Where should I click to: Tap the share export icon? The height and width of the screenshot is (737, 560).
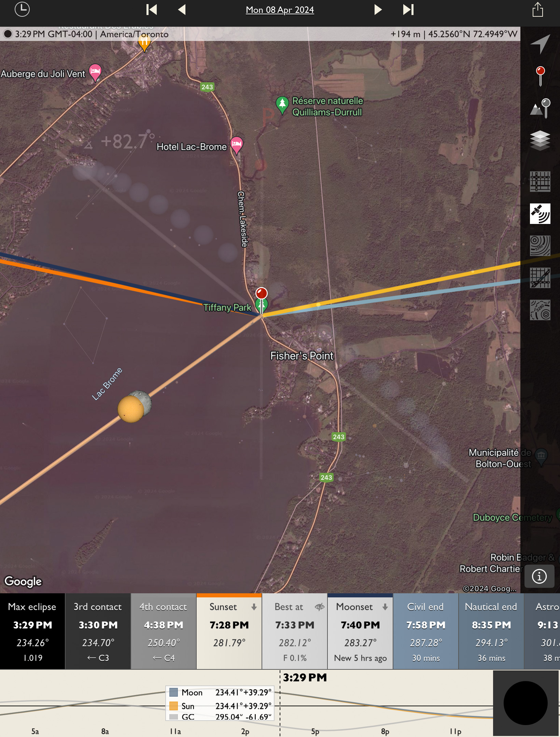point(537,10)
